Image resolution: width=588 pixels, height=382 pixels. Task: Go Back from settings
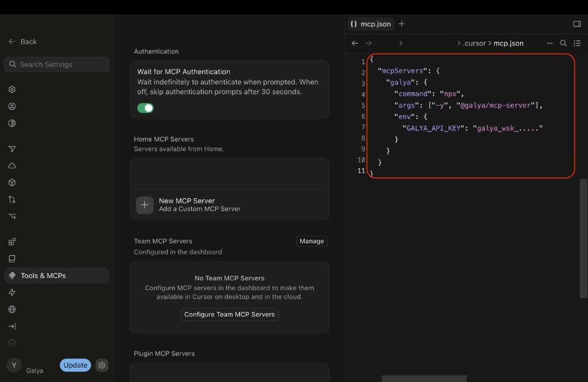[22, 42]
